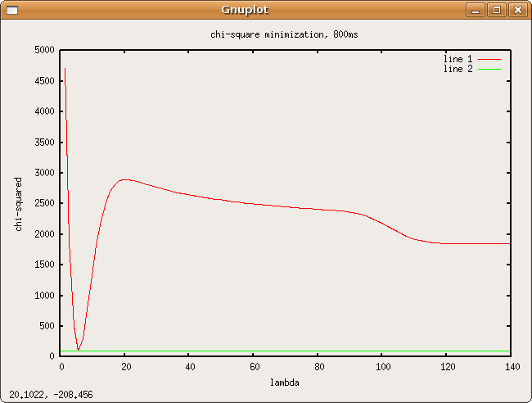Click the 60 tick label on x-axis

254,366
